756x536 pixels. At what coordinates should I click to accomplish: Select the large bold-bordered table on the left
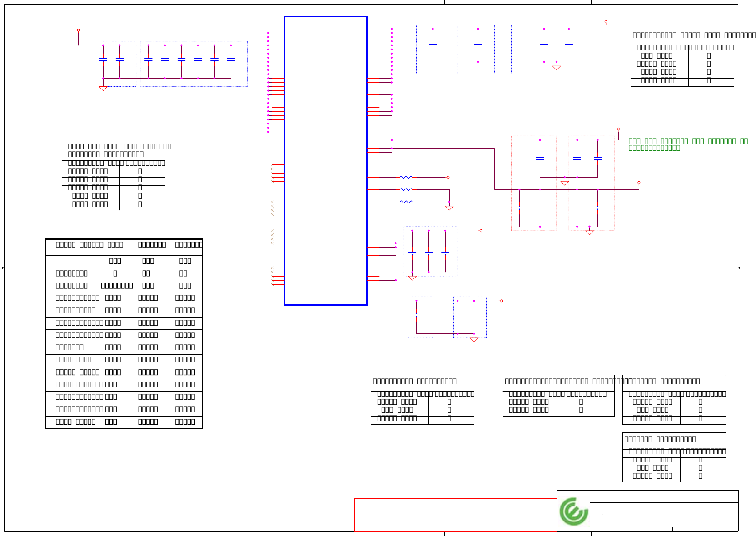(124, 334)
